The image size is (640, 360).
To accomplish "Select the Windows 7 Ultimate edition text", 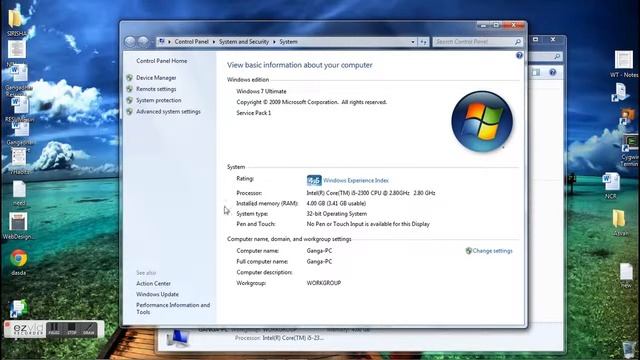I will coord(261,91).
